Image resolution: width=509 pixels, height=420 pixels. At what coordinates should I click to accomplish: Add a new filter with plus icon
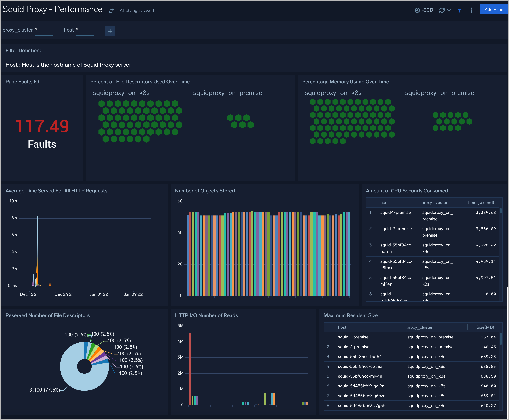pyautogui.click(x=110, y=31)
